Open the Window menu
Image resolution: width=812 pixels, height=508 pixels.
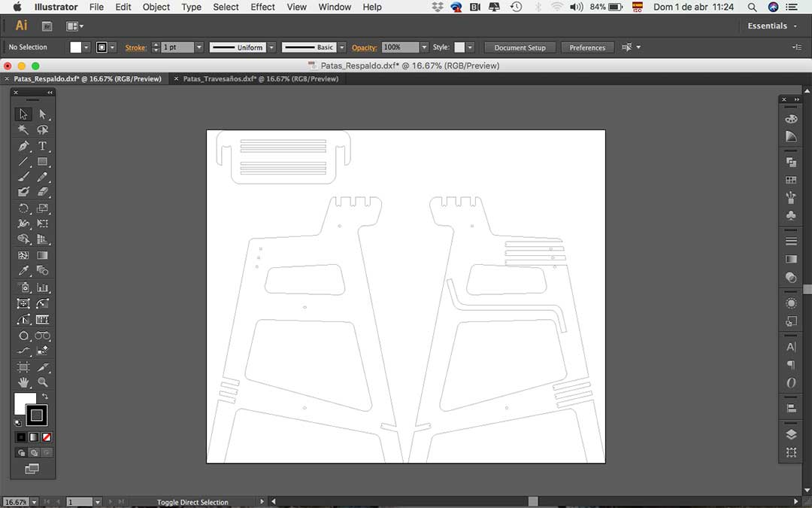(x=335, y=7)
